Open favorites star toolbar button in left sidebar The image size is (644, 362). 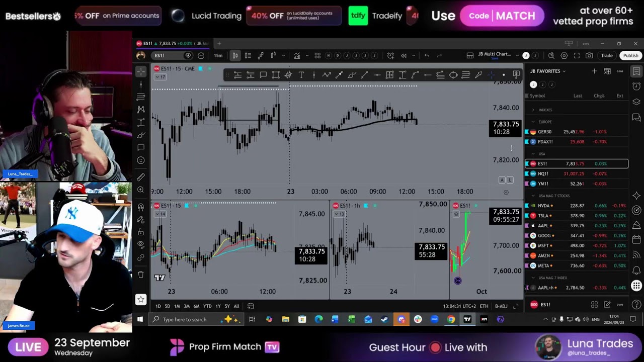coord(141,300)
